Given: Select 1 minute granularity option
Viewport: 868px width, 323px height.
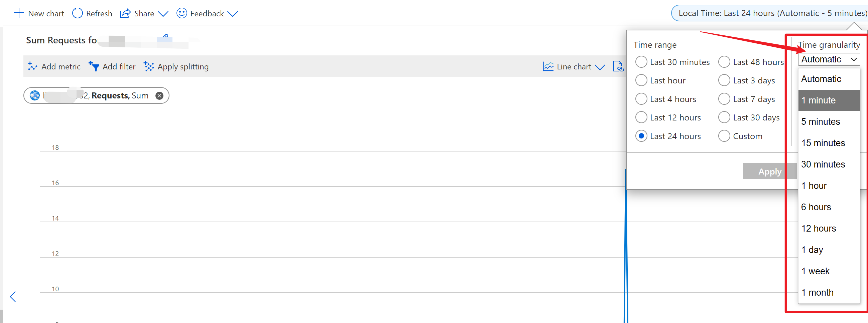Looking at the screenshot, I should point(829,100).
